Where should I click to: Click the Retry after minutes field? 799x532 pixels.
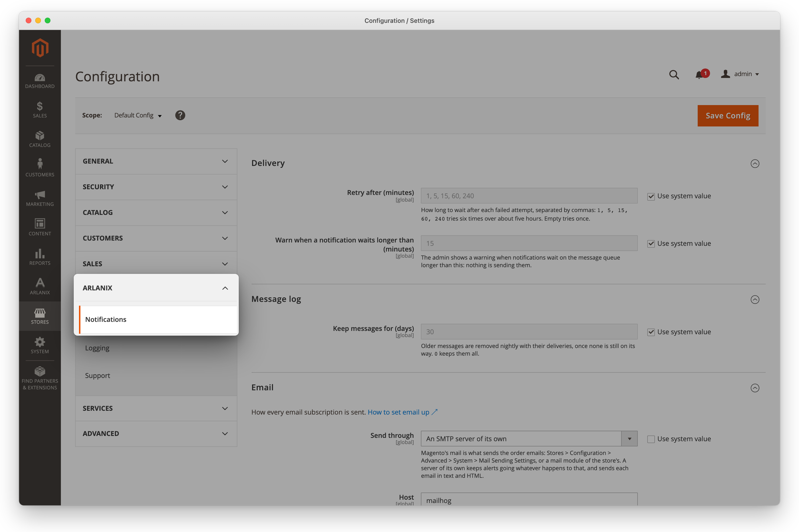coord(529,196)
